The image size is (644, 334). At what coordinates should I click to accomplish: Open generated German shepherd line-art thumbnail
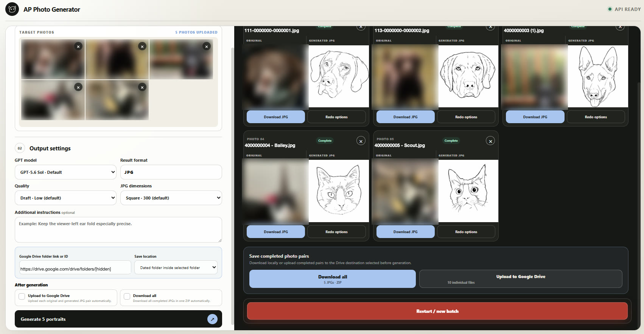(598, 76)
